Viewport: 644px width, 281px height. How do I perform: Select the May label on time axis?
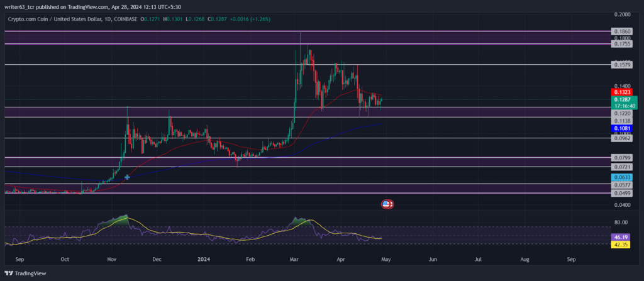tap(386, 260)
